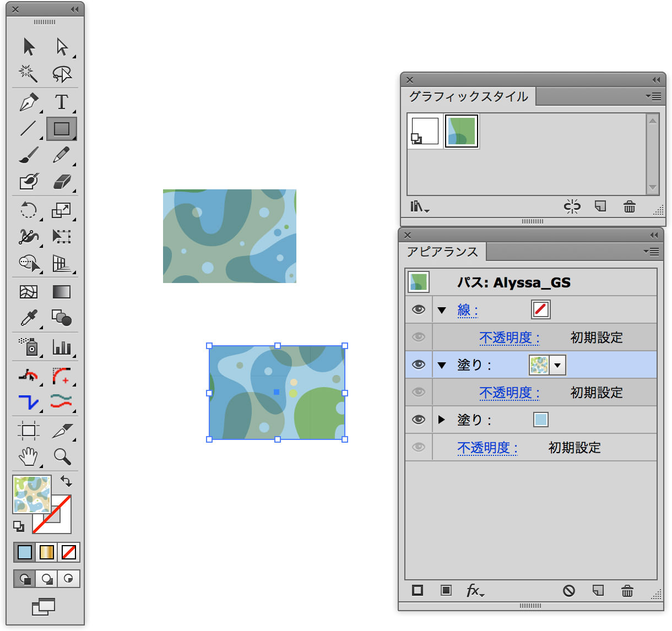Pick the Eyedropper tool
672x631 pixels.
pos(29,318)
